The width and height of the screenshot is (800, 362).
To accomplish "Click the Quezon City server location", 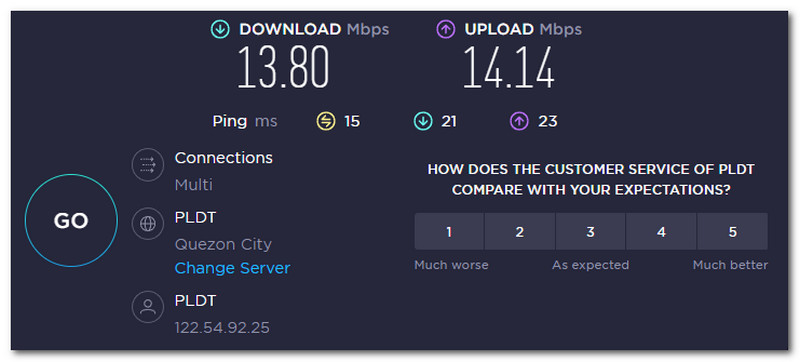I will pos(223,245).
